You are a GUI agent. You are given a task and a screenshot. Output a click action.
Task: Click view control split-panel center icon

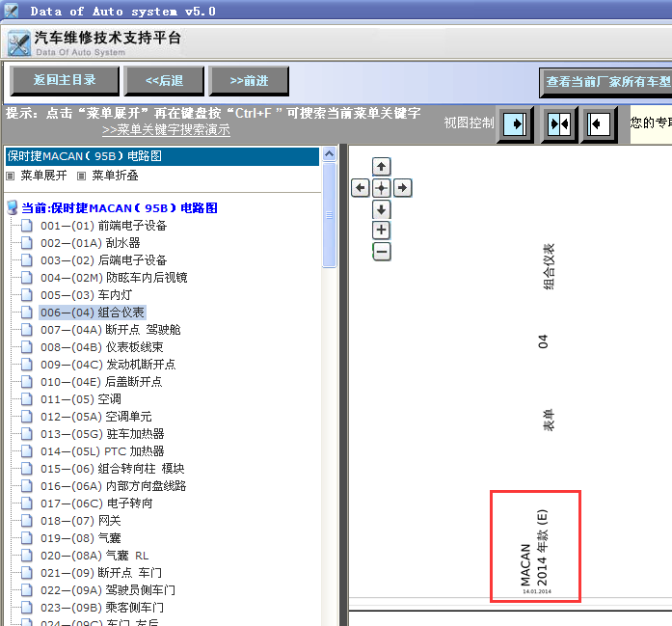point(559,124)
